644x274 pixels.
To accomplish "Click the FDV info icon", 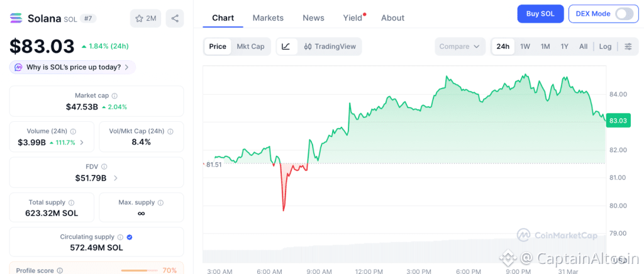I will pos(104,167).
